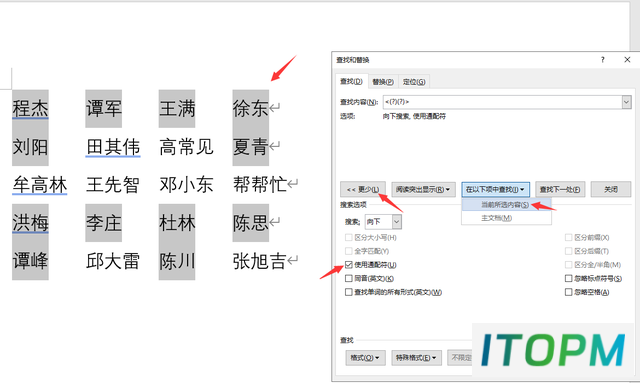Click the name 谭军 in the document
640x383 pixels.
(x=104, y=109)
